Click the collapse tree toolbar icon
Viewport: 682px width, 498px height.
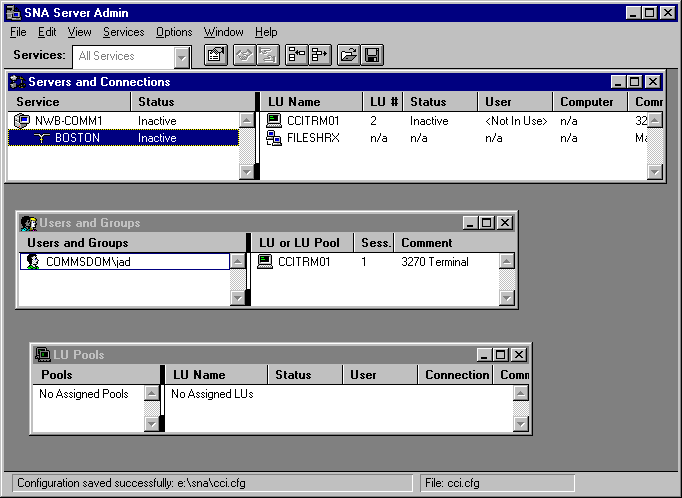(296, 56)
